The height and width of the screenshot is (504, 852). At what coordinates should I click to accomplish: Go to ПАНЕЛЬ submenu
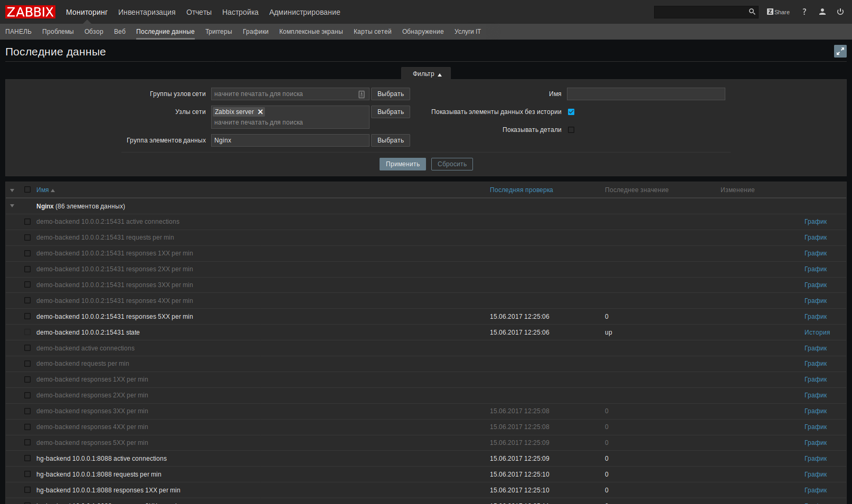(18, 32)
